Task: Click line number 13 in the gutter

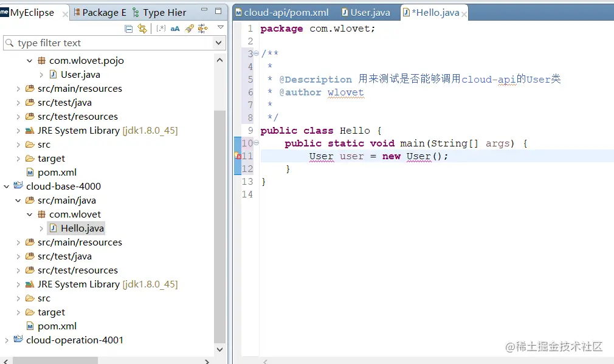Action: (247, 182)
